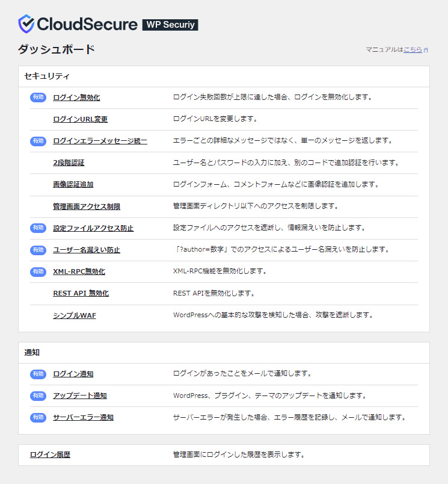This screenshot has height=484, width=448.
Task: Click 有効 badge beside ユーザー名漏えい防止
Action: (x=38, y=250)
